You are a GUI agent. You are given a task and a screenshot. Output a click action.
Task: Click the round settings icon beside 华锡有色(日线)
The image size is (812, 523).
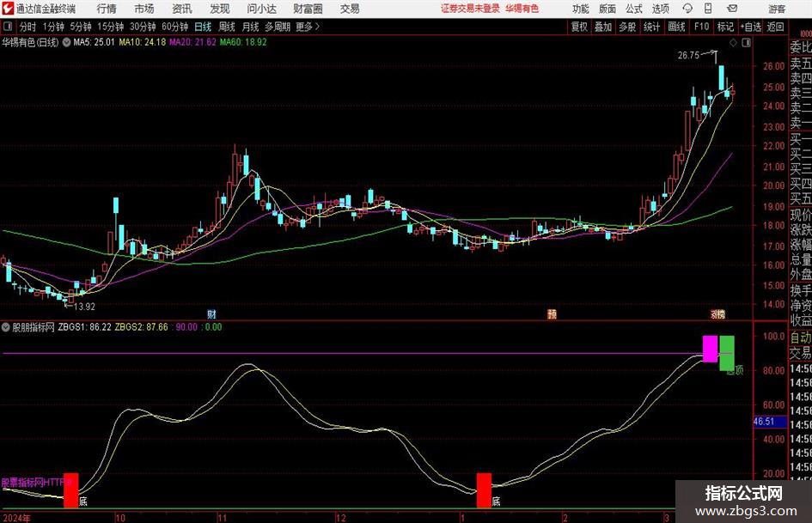(x=66, y=42)
